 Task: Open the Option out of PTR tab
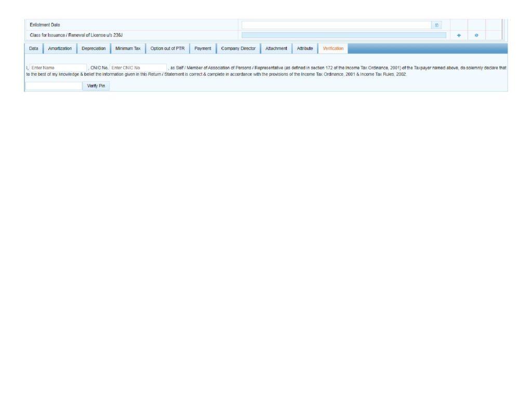coord(167,48)
